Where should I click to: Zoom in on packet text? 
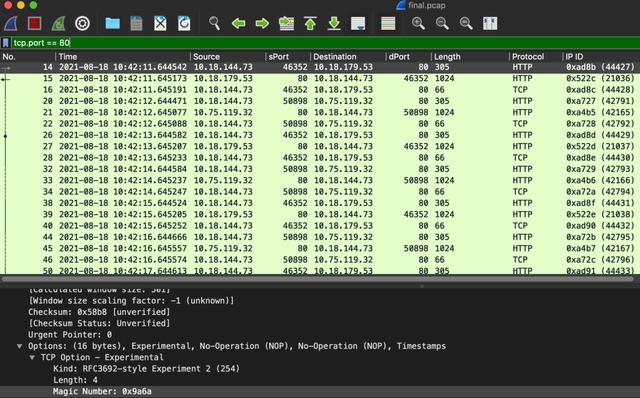pyautogui.click(x=418, y=23)
